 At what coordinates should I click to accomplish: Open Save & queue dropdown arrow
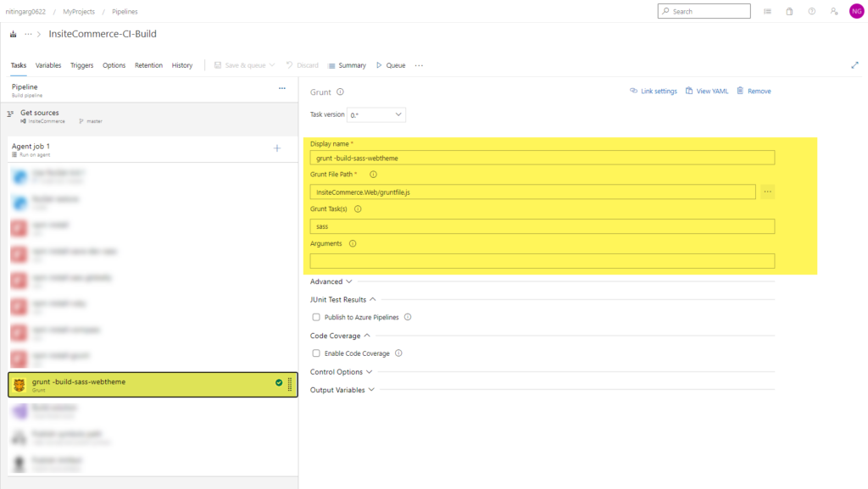(x=272, y=65)
